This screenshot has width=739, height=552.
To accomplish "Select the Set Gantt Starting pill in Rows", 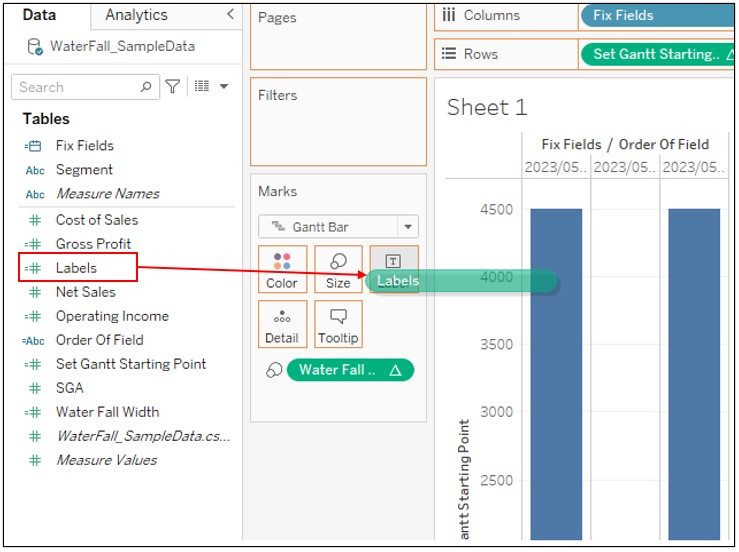I will click(x=657, y=54).
